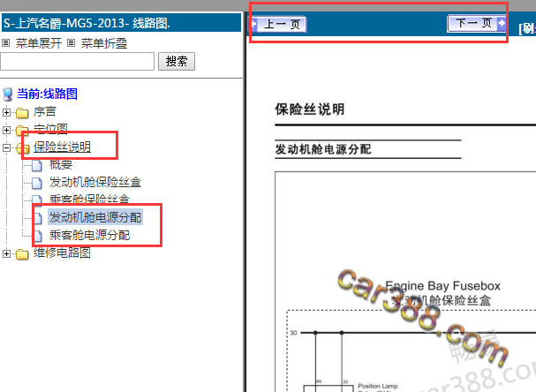Viewport: 536px width, 392px height.
Task: Click the 保险丝说明 page heading
Action: click(x=310, y=109)
